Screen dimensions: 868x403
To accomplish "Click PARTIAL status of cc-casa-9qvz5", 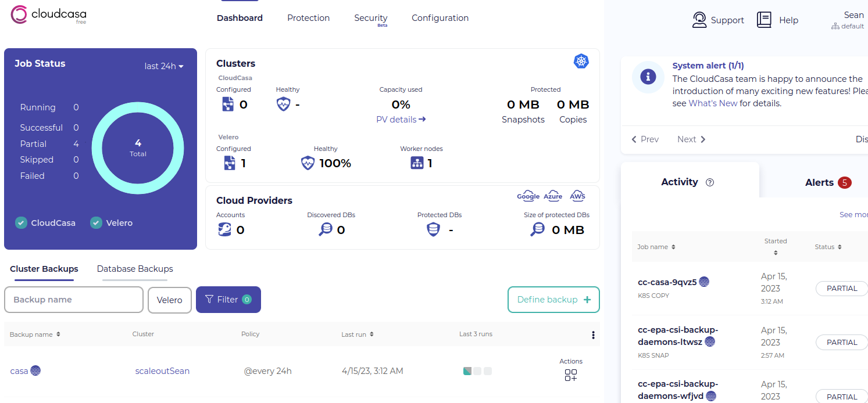I will coord(842,288).
